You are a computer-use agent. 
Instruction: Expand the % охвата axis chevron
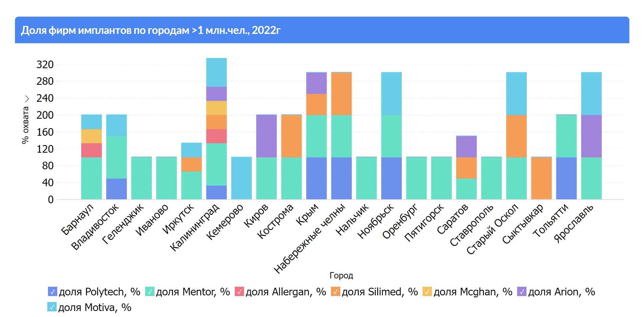pos(27,99)
